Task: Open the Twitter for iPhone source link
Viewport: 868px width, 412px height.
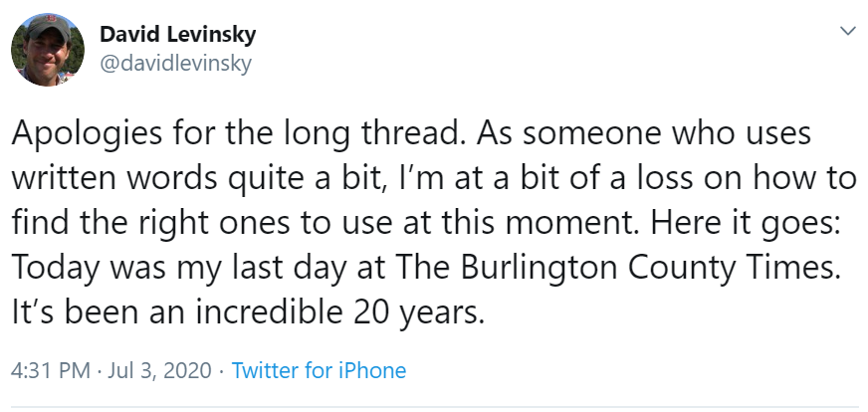Action: pos(319,371)
